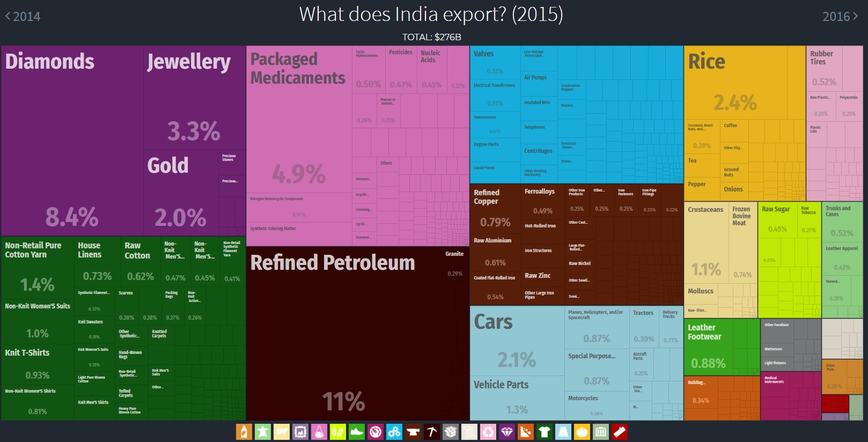The height and width of the screenshot is (442, 868).
Task: Select the orange falling-rocks stone icon
Action: (x=526, y=432)
